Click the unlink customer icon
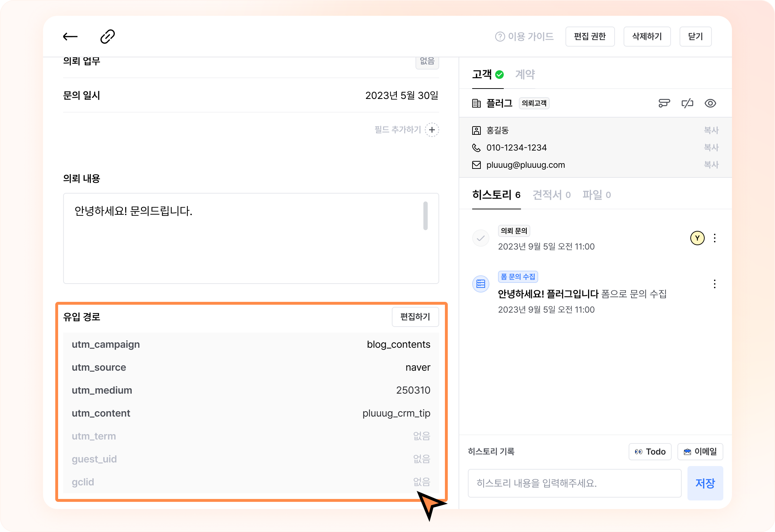Screen dimensions: 775x532 [687, 104]
